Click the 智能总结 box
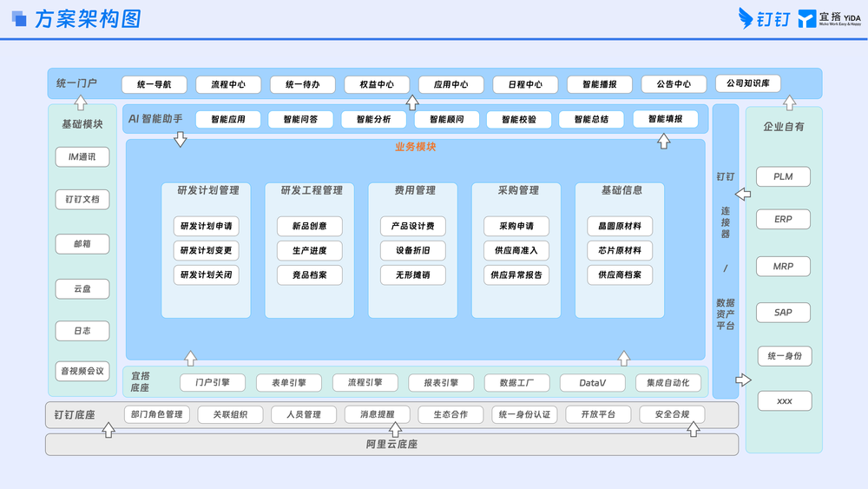This screenshot has height=489, width=868. coord(591,119)
